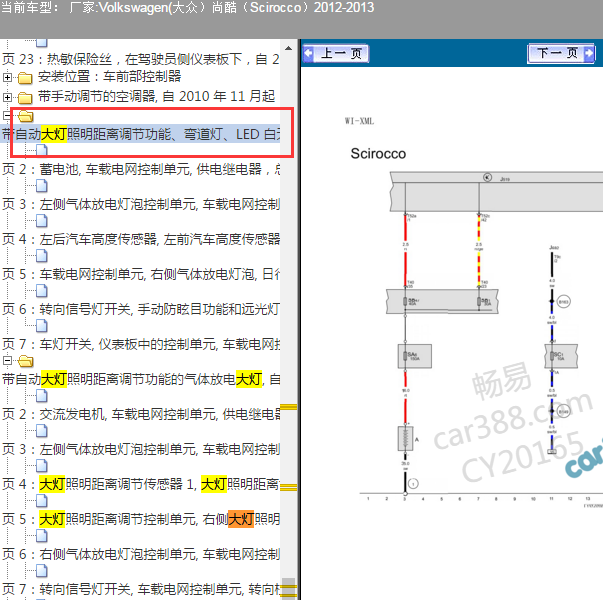
Task: Click left arrow icon on 上一页 button
Action: tap(308, 53)
